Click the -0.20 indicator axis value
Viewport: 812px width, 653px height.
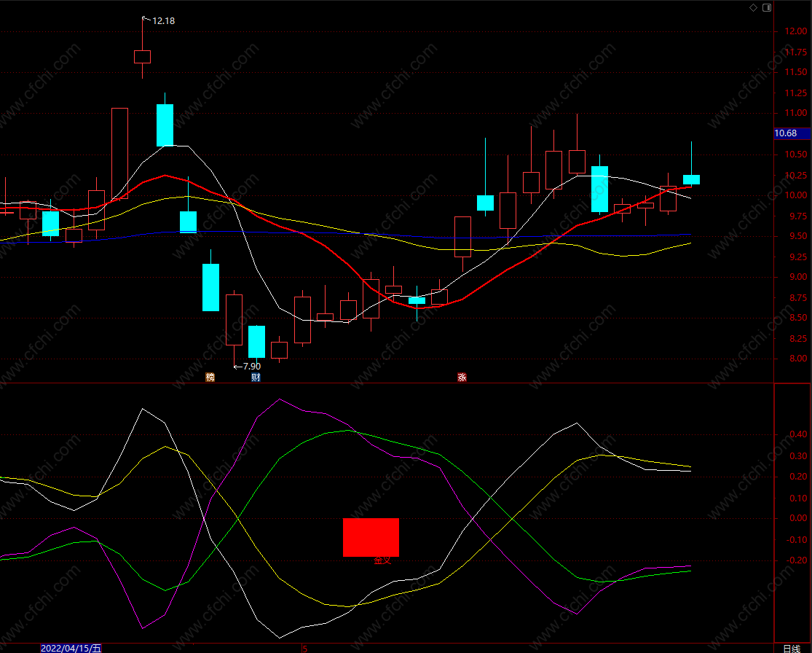point(797,560)
